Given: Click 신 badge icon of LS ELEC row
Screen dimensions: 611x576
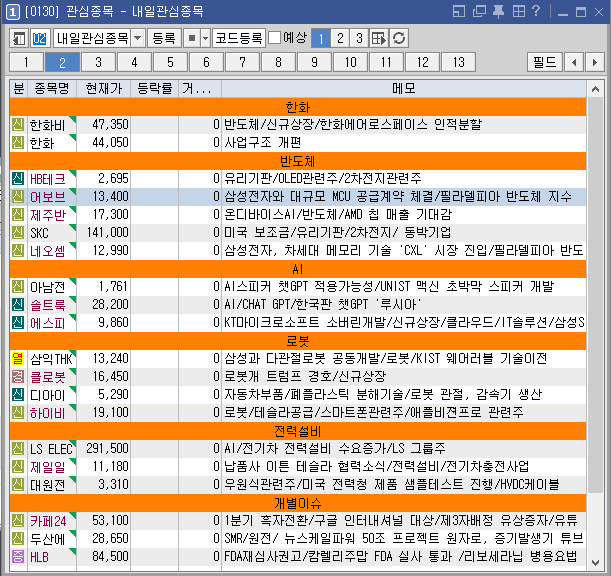Looking at the screenshot, I should coord(18,449).
